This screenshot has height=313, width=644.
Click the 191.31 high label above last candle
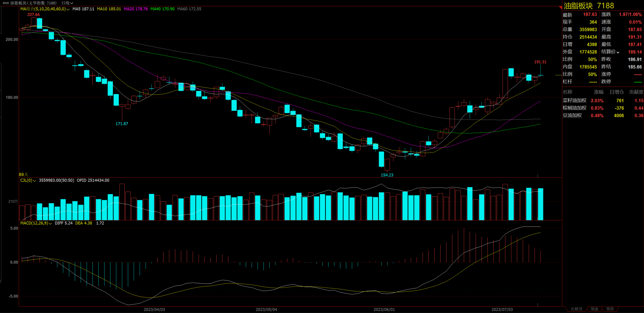click(540, 62)
